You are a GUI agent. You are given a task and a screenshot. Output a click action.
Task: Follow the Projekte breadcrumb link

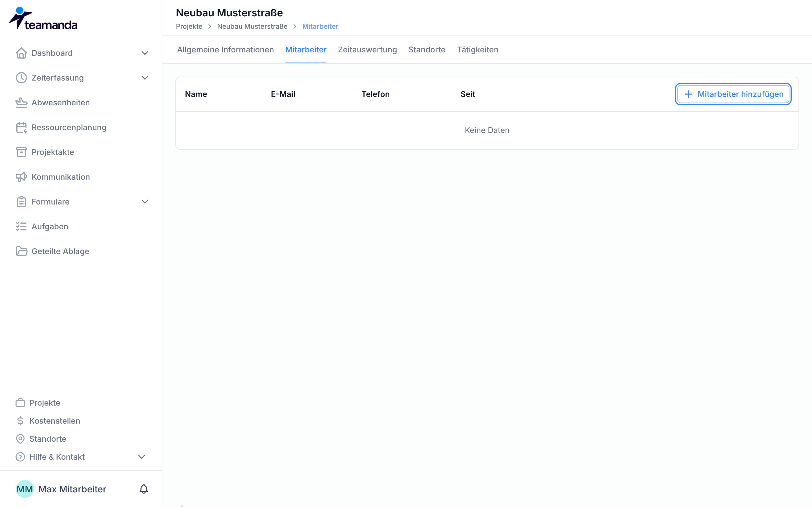pos(189,26)
